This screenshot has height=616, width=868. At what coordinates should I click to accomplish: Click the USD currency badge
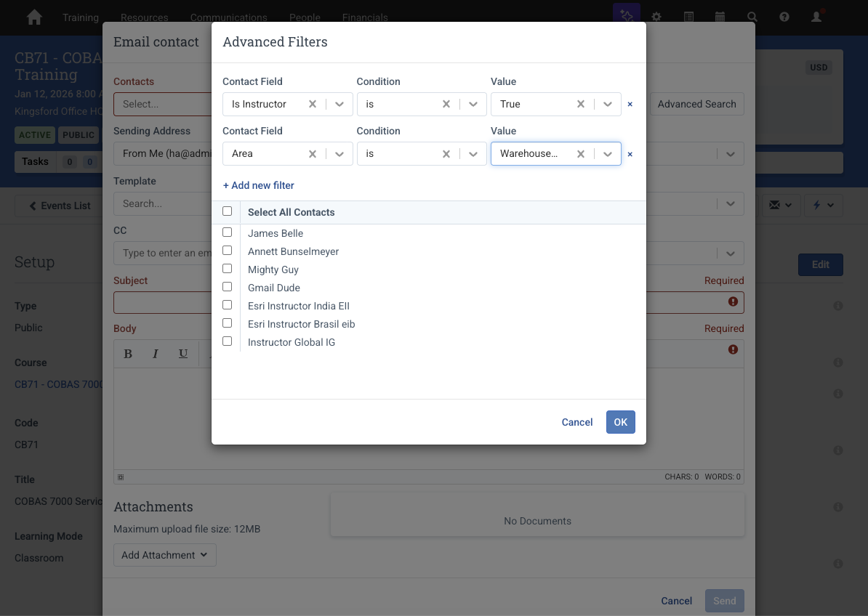click(819, 68)
